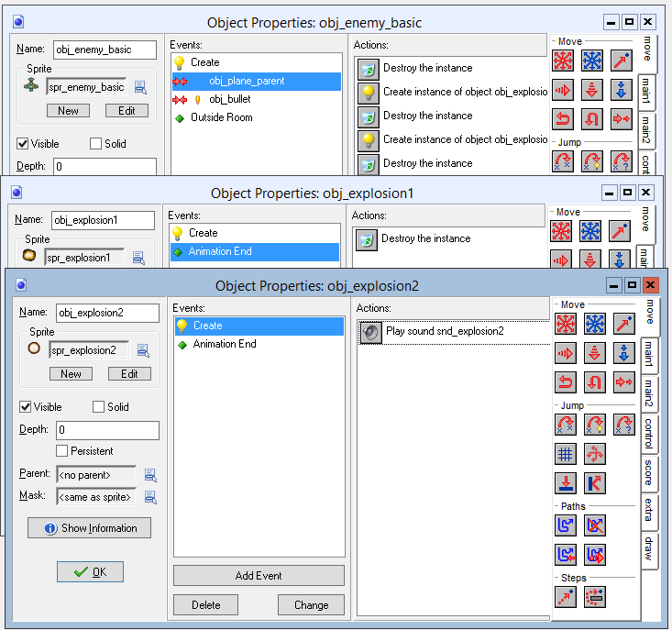
Task: Select Speed Horizontal action in obj_explosion2 window
Action: 566,353
